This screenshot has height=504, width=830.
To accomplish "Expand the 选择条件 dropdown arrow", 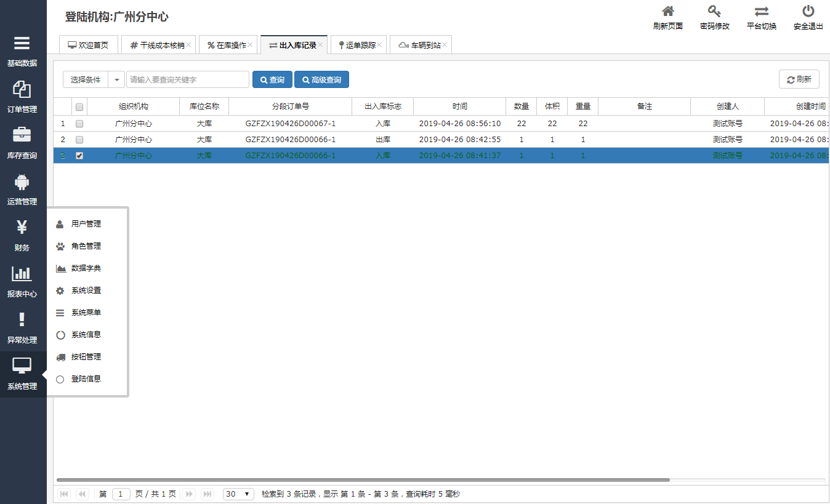I will pyautogui.click(x=116, y=80).
